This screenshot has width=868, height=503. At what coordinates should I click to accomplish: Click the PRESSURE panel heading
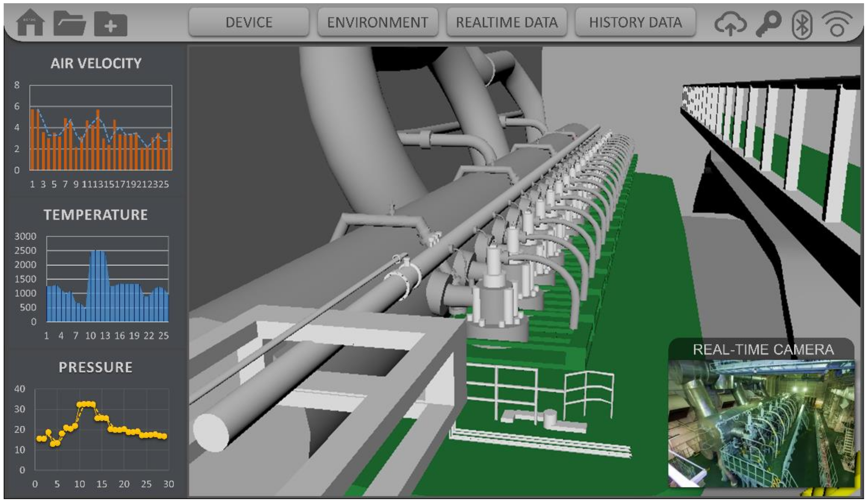pos(96,367)
